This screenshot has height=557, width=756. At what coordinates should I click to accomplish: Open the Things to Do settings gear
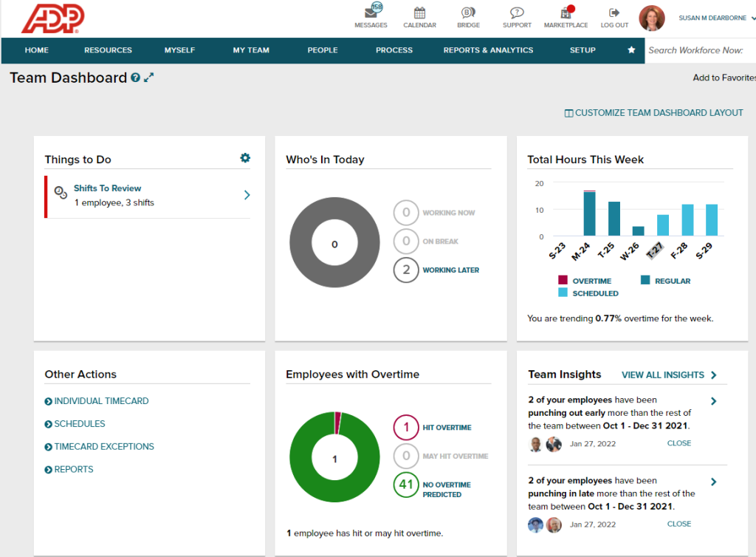245,158
